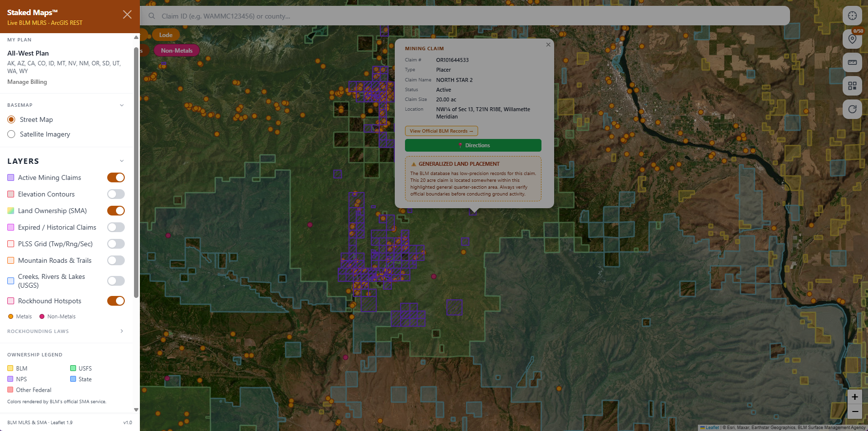Open Manage Billing link
The height and width of the screenshot is (431, 868).
[27, 82]
